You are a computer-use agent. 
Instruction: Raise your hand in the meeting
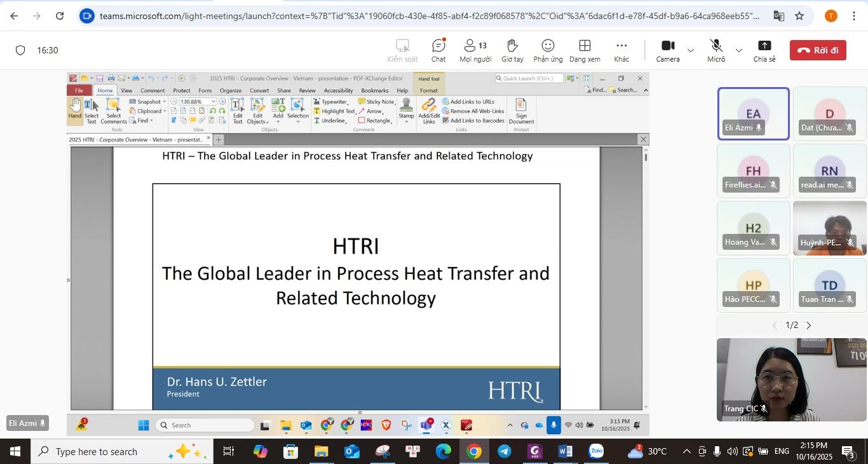pyautogui.click(x=512, y=50)
